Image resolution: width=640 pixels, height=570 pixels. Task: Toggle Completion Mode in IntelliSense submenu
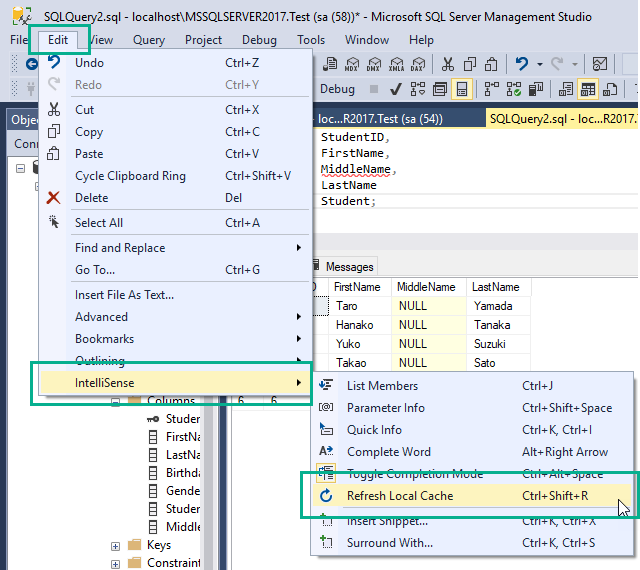point(414,474)
